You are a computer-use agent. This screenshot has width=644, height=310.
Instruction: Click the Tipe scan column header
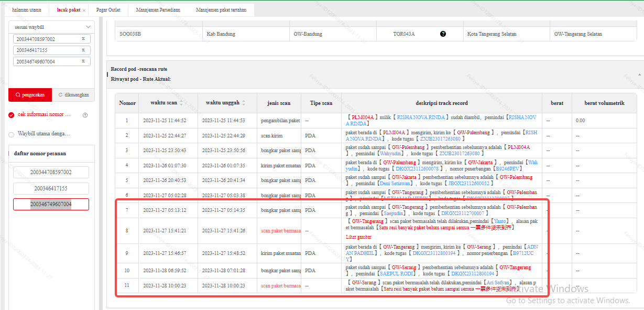click(321, 103)
